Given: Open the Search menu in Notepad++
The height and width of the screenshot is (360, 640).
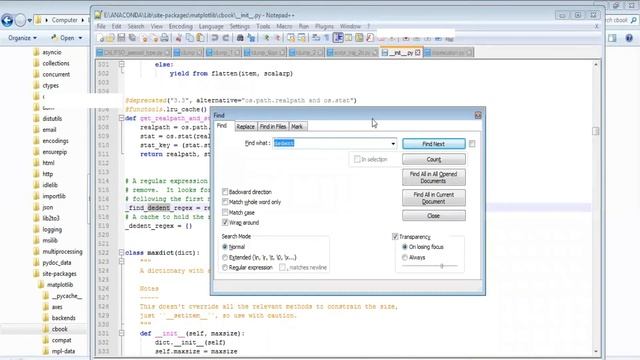Looking at the screenshot, I should point(136,27).
